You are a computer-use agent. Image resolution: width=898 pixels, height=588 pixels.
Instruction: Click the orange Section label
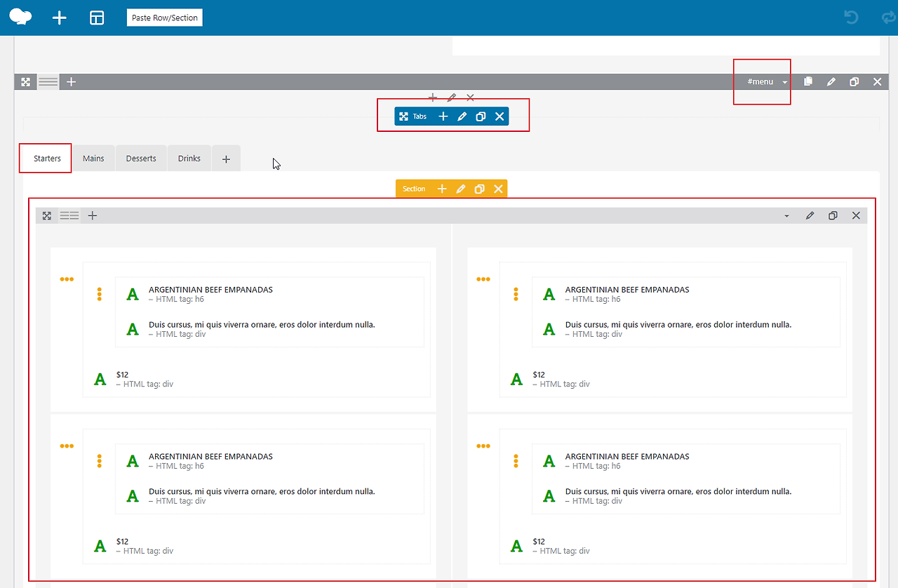tap(414, 189)
